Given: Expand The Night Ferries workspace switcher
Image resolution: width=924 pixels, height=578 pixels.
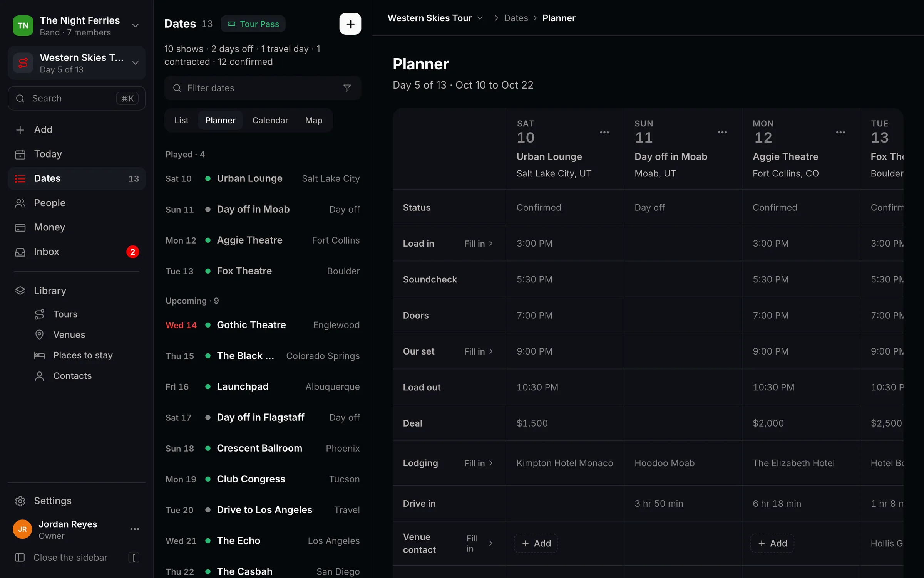Looking at the screenshot, I should [x=77, y=25].
